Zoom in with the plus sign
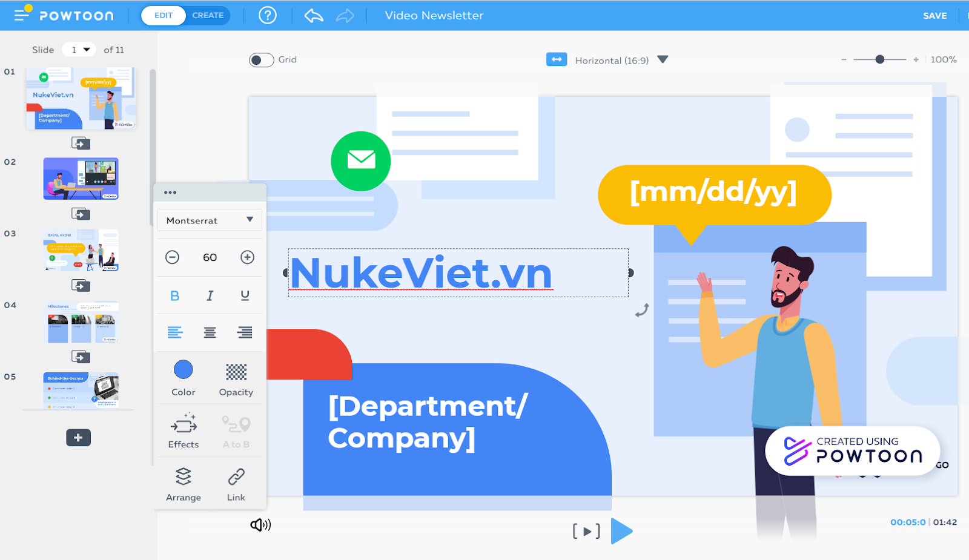The width and height of the screenshot is (969, 560). coord(916,59)
